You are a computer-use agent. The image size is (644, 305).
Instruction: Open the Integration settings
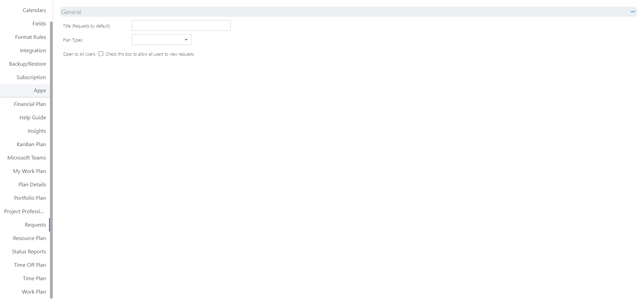(x=33, y=50)
